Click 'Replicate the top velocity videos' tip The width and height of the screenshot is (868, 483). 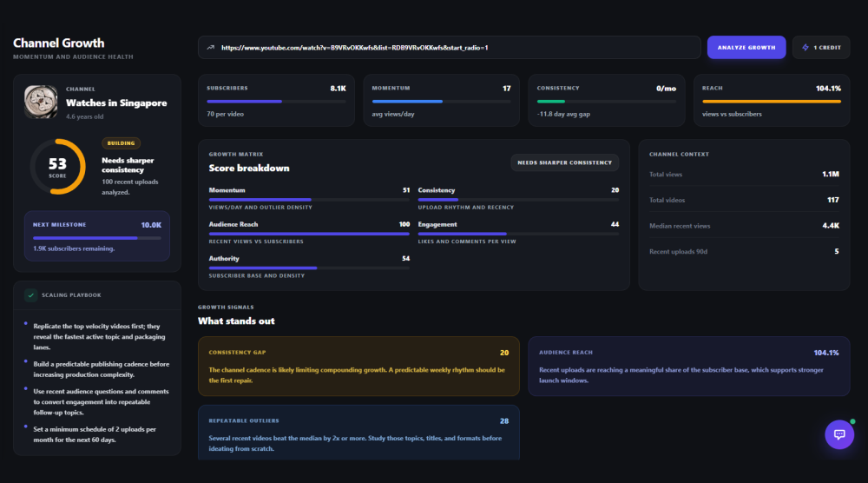coord(100,337)
